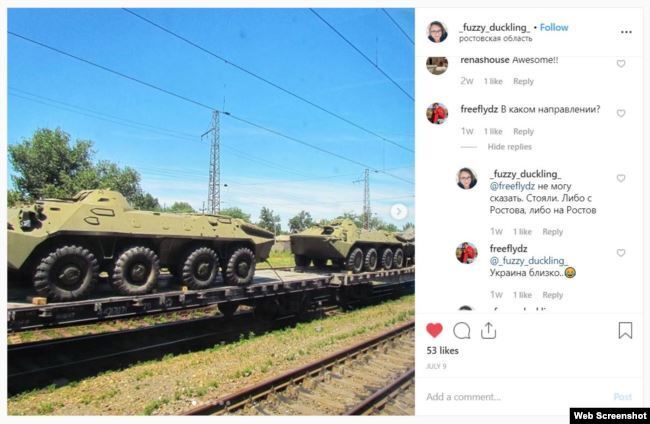Open _fuzzy_duckling_ profile avatar in header
Screen dimensions: 650x424
437,32
